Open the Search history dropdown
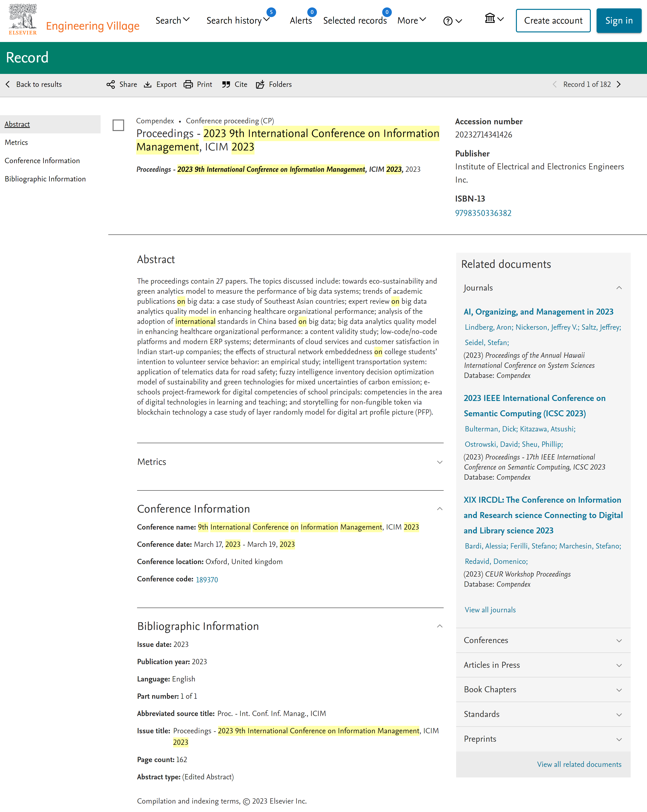The height and width of the screenshot is (812, 647). point(238,21)
